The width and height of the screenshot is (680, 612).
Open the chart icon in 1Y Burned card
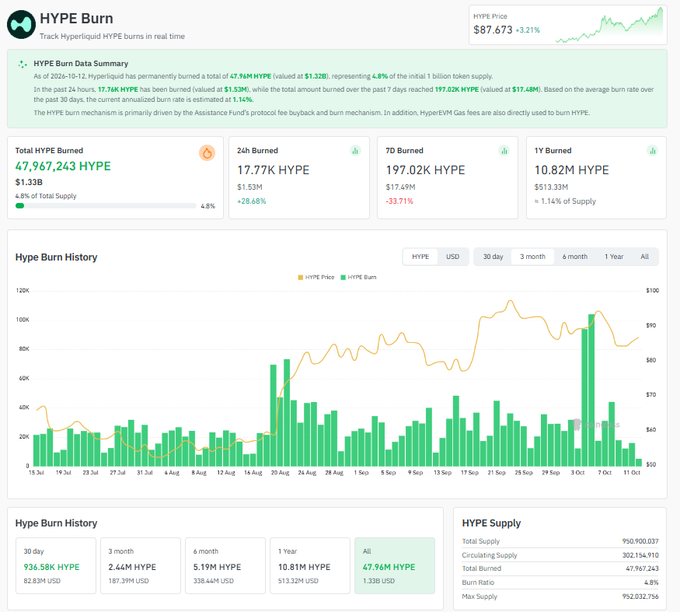pos(652,151)
